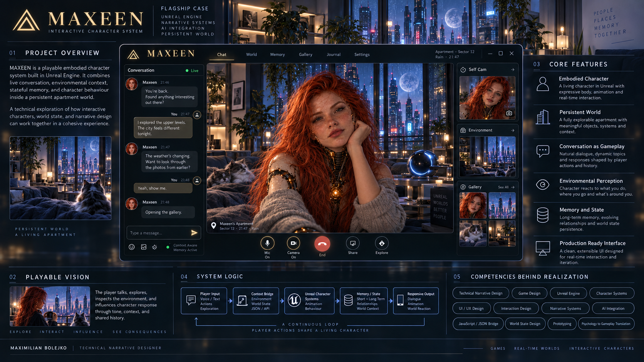Click the Context Bridge box in System Logic
Image resolution: width=644 pixels, height=362 pixels.
click(256, 301)
